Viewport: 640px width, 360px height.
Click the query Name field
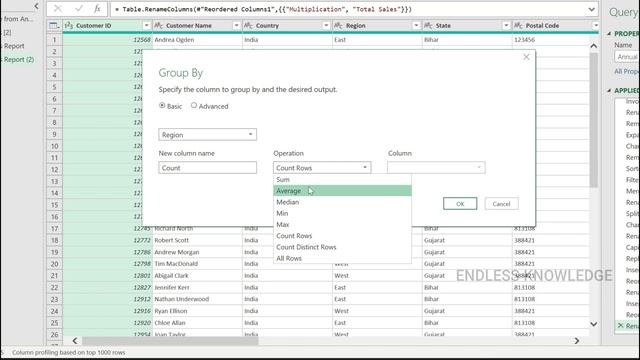point(627,57)
